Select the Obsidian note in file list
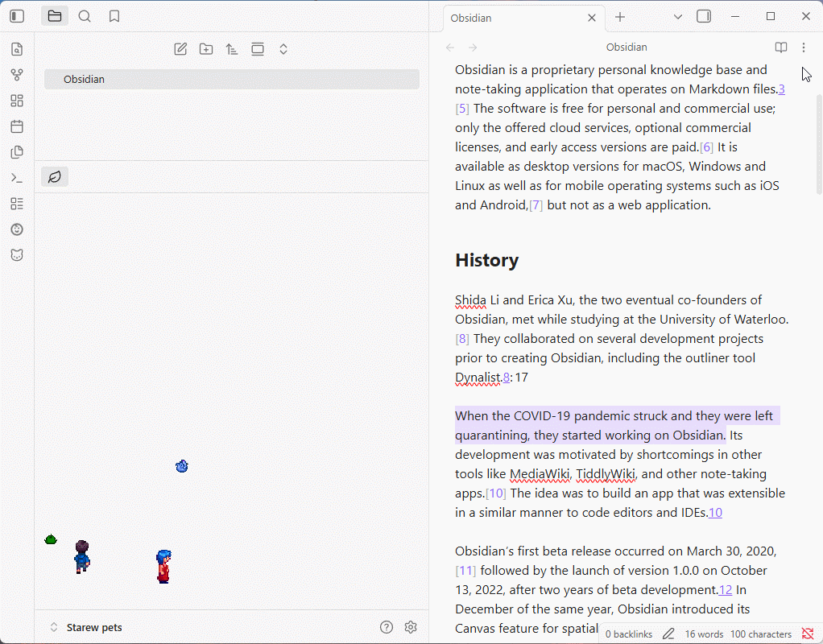Image resolution: width=823 pixels, height=644 pixels. pos(231,79)
